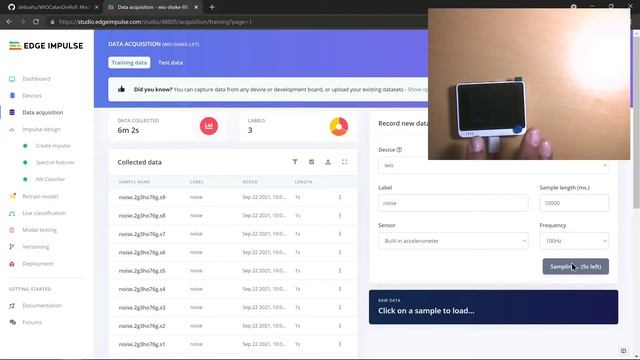Click the Model testing icon
The height and width of the screenshot is (360, 640).
pos(12,230)
